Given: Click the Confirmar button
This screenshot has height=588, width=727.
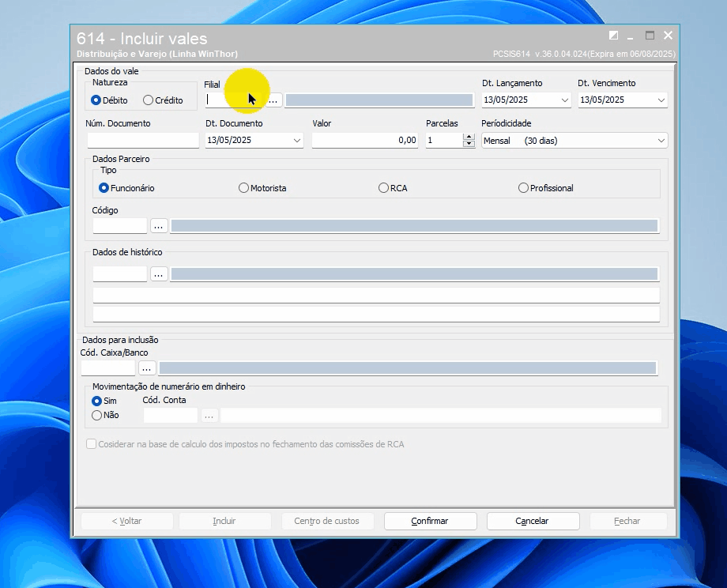Looking at the screenshot, I should point(430,521).
